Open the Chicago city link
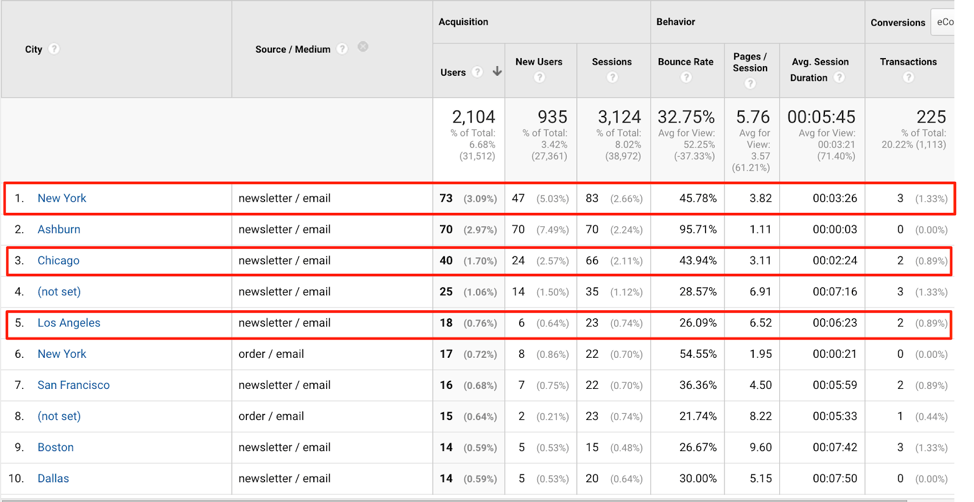This screenshot has height=502, width=974. 58,260
